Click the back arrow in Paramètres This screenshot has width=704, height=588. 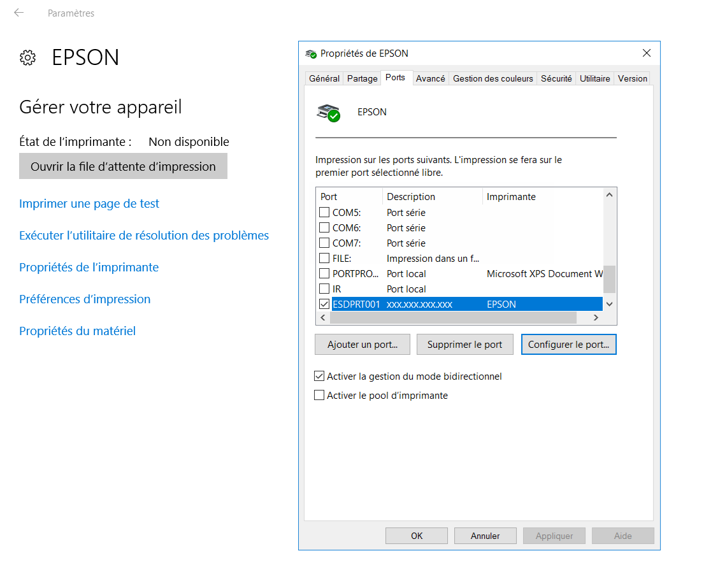18,13
